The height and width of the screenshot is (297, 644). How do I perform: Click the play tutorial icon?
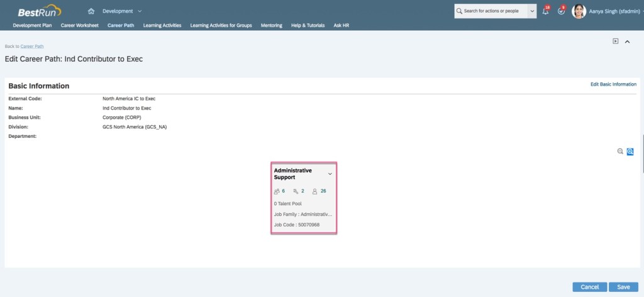click(x=616, y=42)
